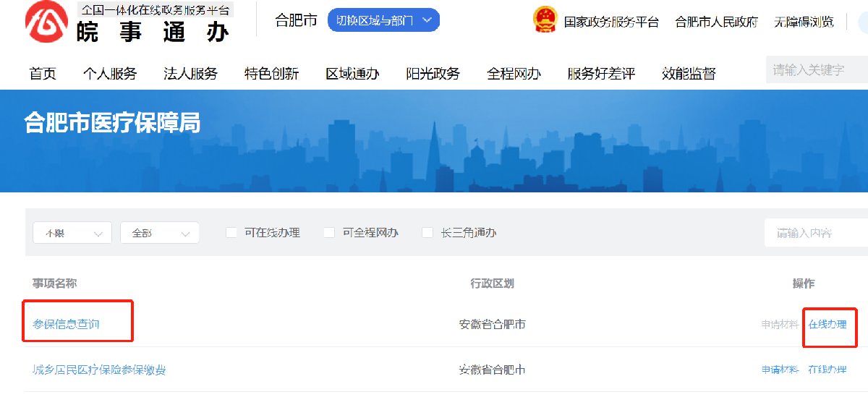Tick the 可在线办理 checkbox

click(231, 233)
